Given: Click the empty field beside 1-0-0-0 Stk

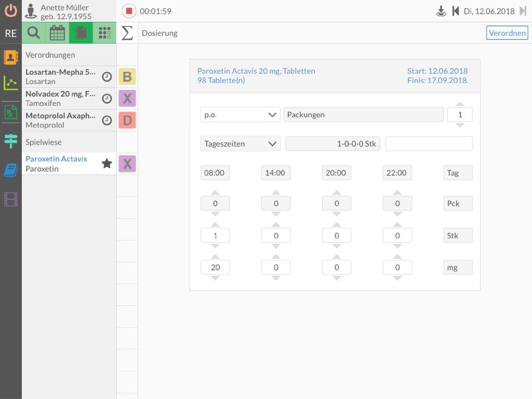Looking at the screenshot, I should (429, 143).
